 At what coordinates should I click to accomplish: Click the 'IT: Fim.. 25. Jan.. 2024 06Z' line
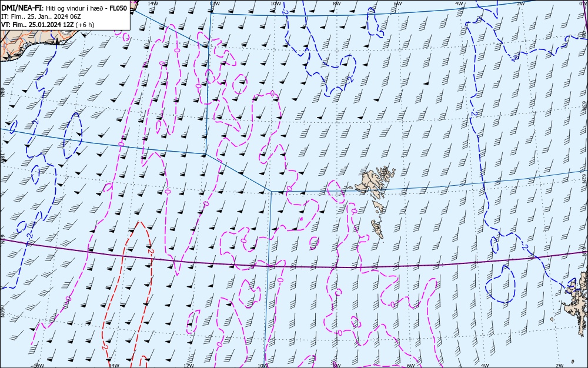[41, 16]
